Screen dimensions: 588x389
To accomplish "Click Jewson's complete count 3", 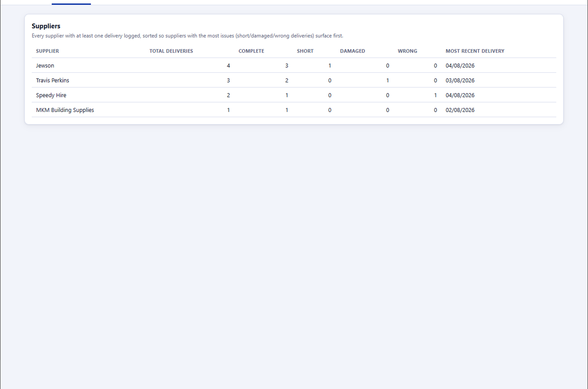I will (287, 66).
